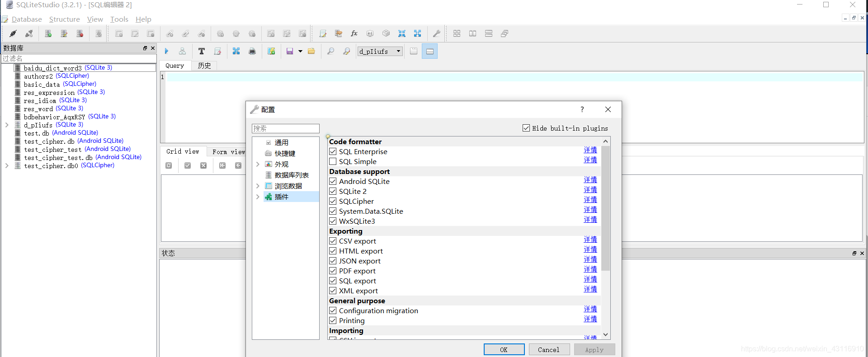Click the format SQL 'T' icon
The height and width of the screenshot is (357, 868).
(202, 51)
